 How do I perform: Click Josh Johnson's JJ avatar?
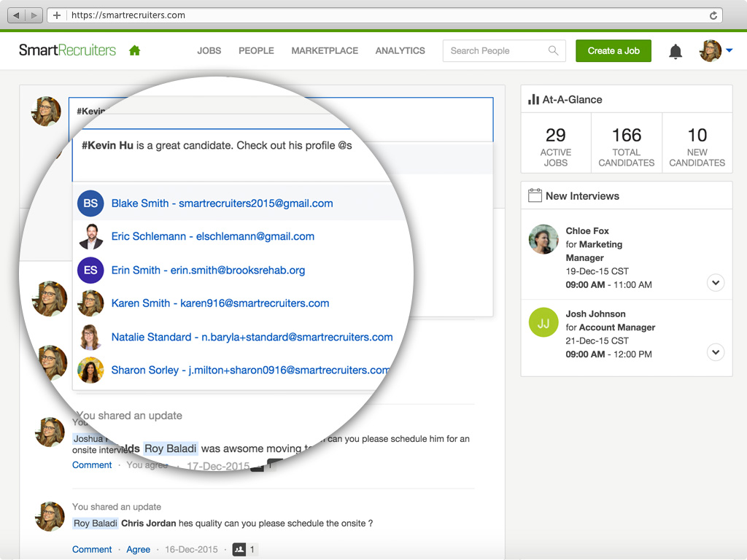543,322
